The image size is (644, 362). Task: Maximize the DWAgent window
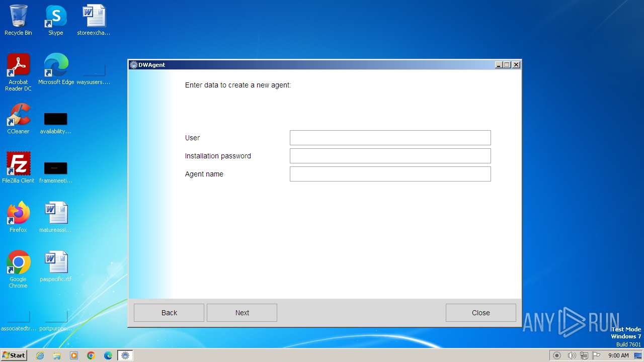[507, 65]
